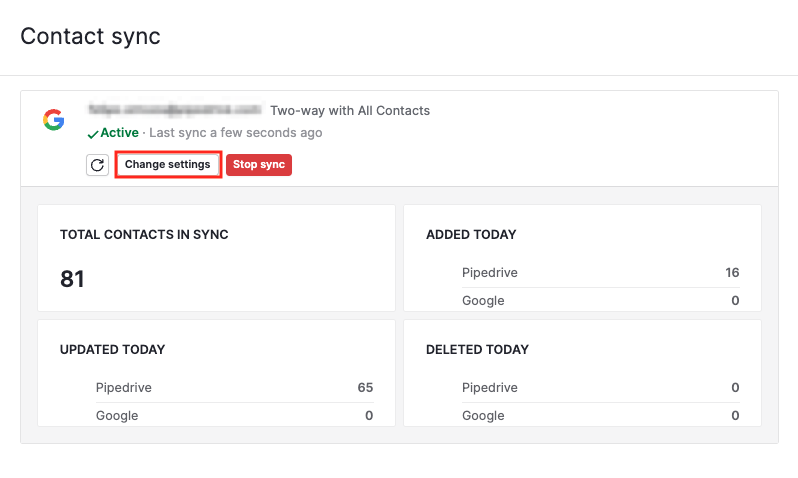Click the ADDED TODAY heading
The width and height of the screenshot is (798, 478).
click(x=471, y=235)
